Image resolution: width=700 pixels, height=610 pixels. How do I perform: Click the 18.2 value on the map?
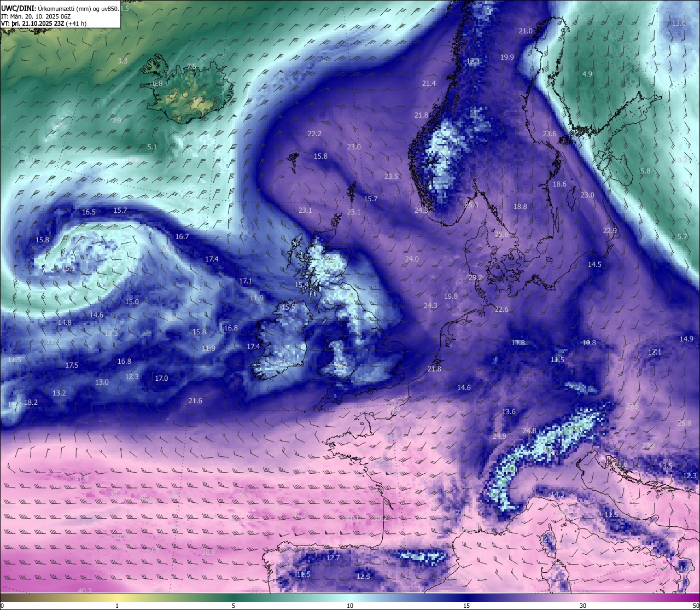point(31,402)
